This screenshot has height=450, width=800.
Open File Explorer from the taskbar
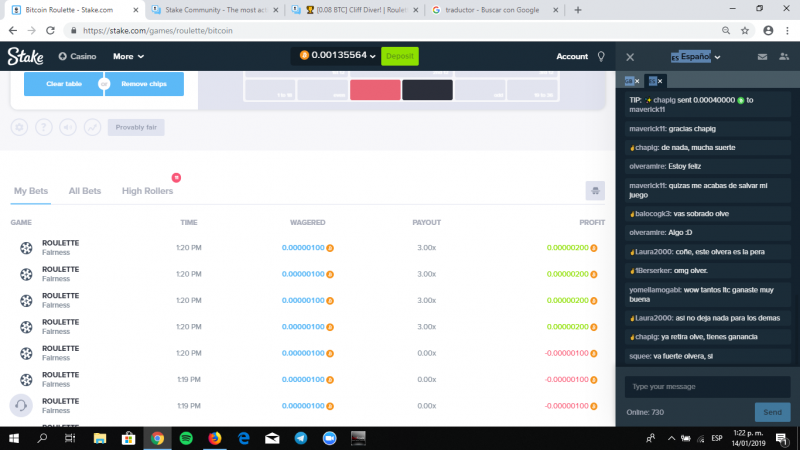(x=100, y=438)
